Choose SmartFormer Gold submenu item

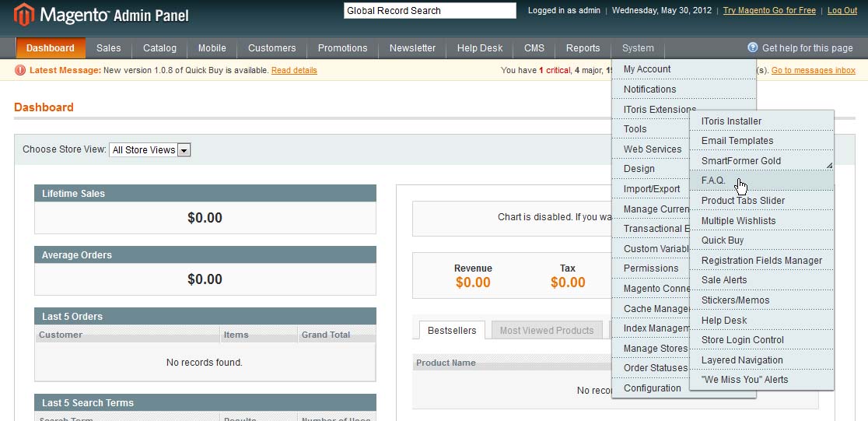pos(761,160)
